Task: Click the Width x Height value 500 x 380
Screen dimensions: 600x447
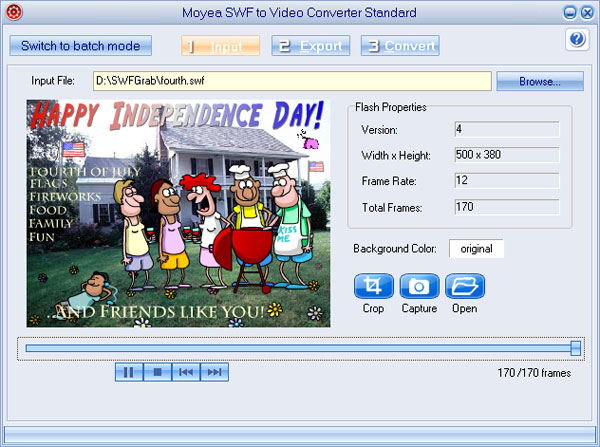Action: pyautogui.click(x=507, y=155)
